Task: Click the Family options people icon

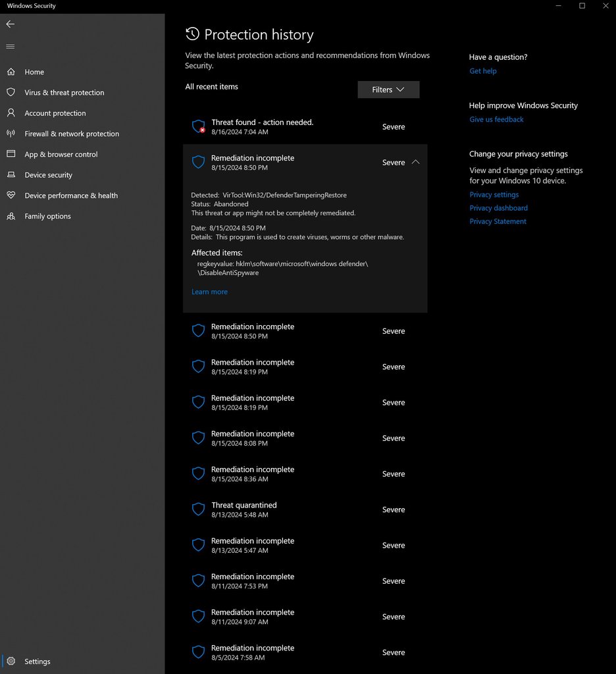Action: (11, 216)
